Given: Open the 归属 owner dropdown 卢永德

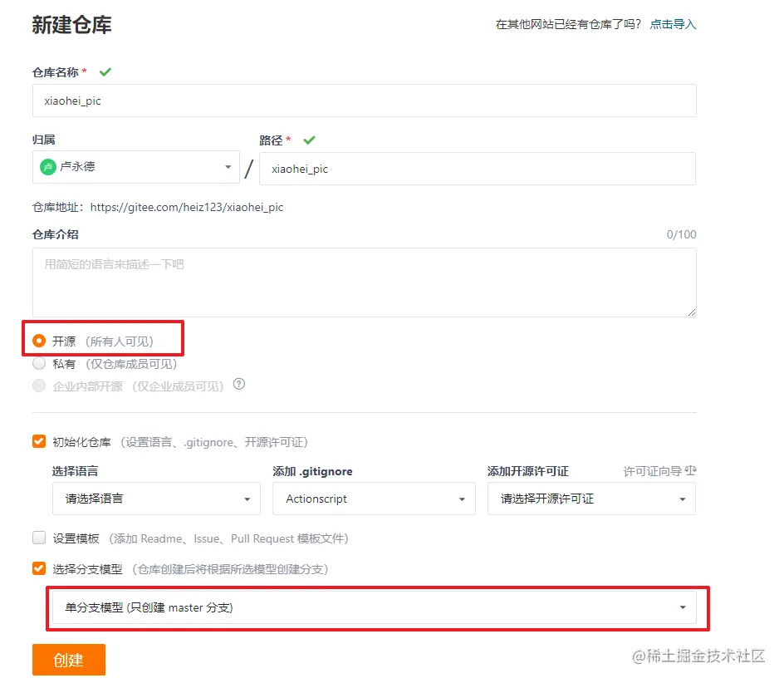Looking at the screenshot, I should [136, 167].
